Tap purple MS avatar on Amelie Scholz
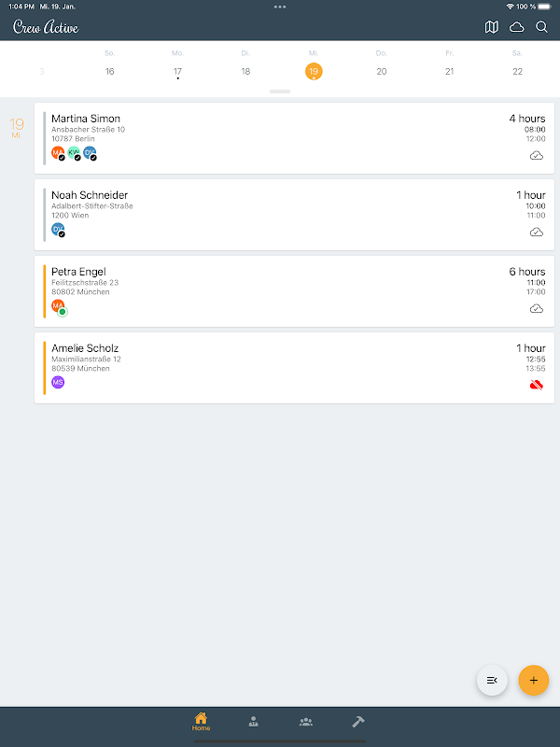The image size is (560, 747). point(58,382)
